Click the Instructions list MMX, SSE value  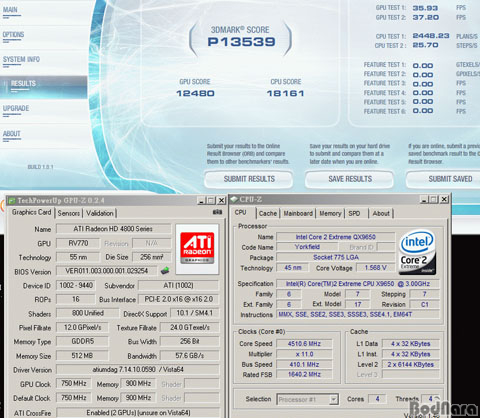(358, 314)
